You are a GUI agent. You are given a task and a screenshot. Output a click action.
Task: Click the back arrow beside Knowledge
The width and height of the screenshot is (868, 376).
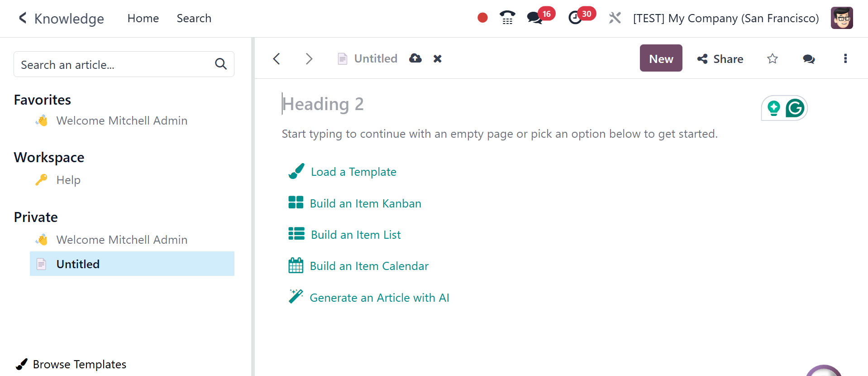[x=23, y=18]
